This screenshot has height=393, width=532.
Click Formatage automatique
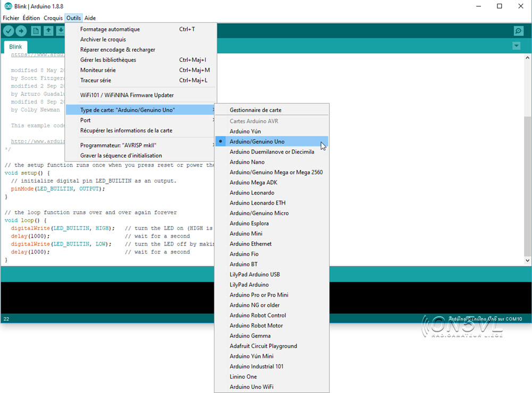(x=141, y=29)
